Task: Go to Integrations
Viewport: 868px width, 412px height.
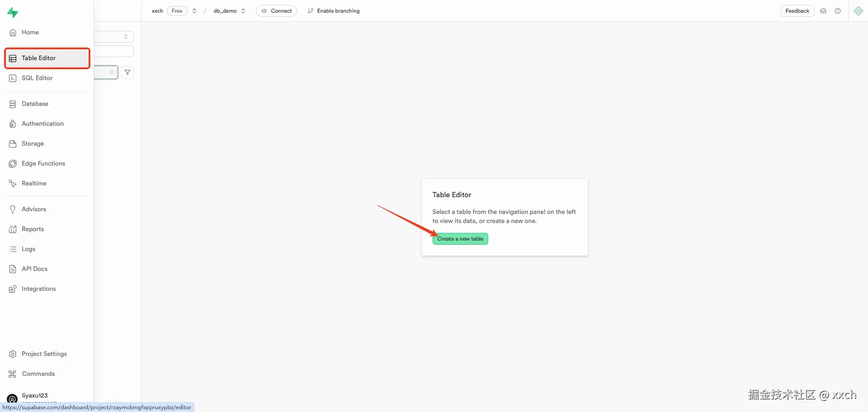Action: coord(47,289)
